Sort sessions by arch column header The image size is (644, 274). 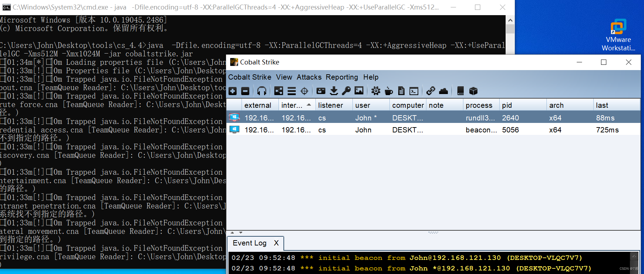pos(570,105)
